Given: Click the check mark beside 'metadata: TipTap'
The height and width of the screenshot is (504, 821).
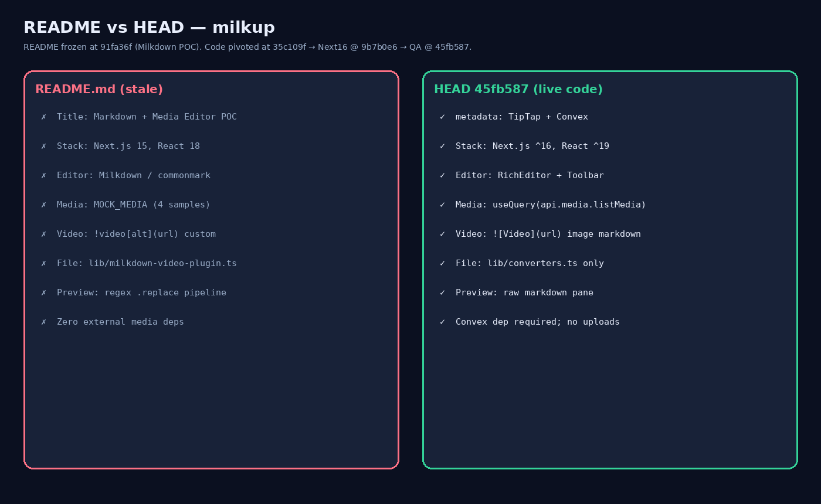Looking at the screenshot, I should [x=442, y=117].
